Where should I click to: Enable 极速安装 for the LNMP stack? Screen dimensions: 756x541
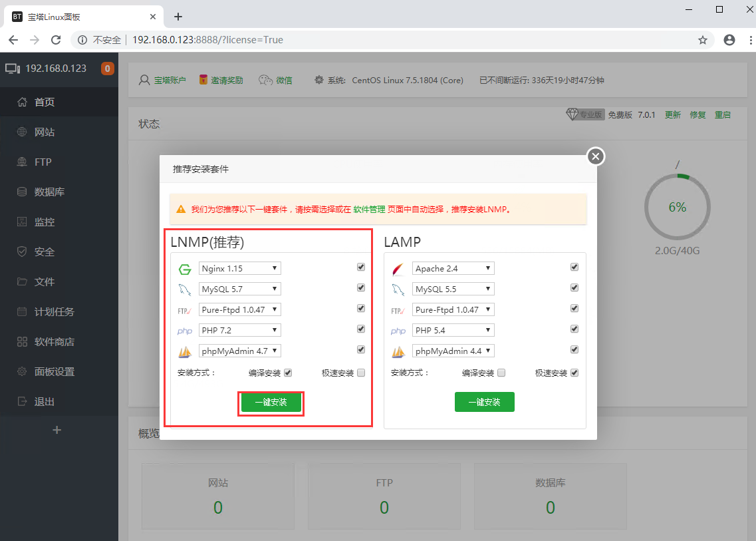point(360,373)
